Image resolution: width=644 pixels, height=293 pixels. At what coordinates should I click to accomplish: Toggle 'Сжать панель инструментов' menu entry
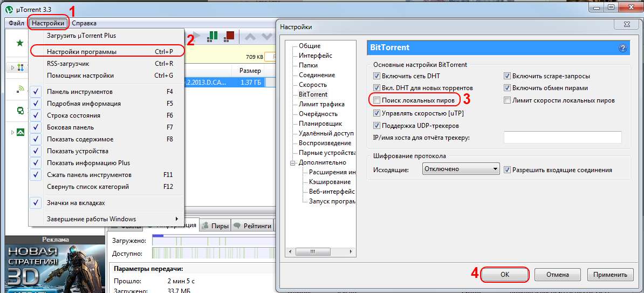107,175
